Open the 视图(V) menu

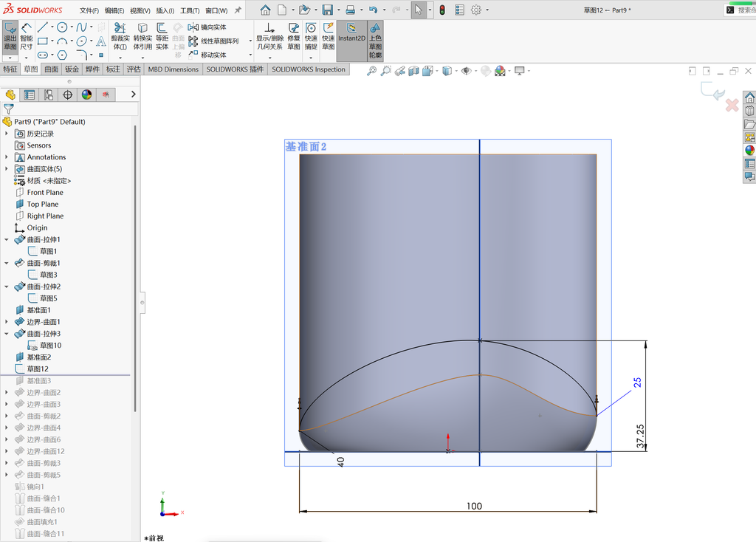click(140, 10)
